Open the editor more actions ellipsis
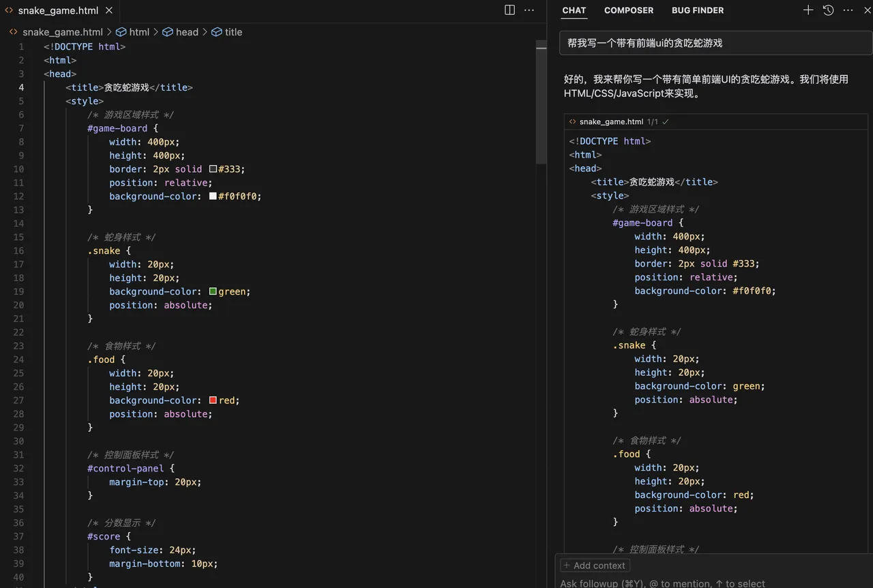This screenshot has height=588, width=873. click(529, 10)
